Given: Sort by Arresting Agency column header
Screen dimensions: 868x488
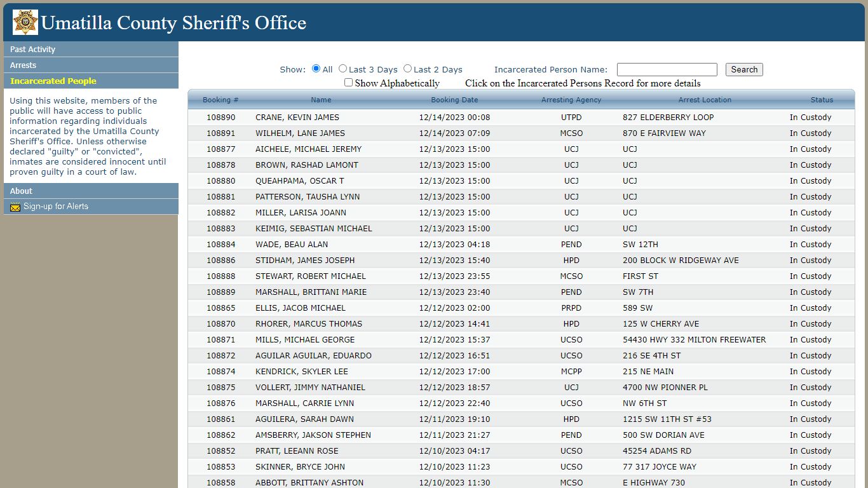Looking at the screenshot, I should tap(571, 100).
